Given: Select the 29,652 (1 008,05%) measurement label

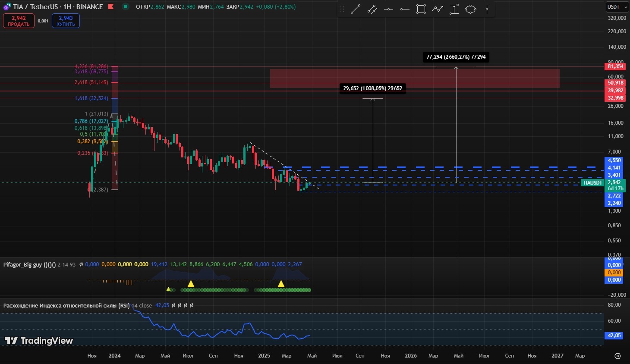Looking at the screenshot, I should click(x=373, y=88).
